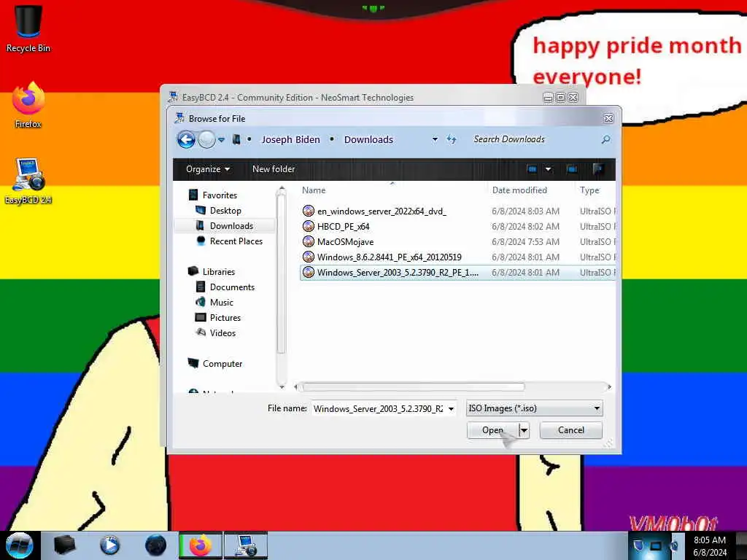The width and height of the screenshot is (747, 560).
Task: Select the HBCD_PE_x64 file
Action: (343, 226)
